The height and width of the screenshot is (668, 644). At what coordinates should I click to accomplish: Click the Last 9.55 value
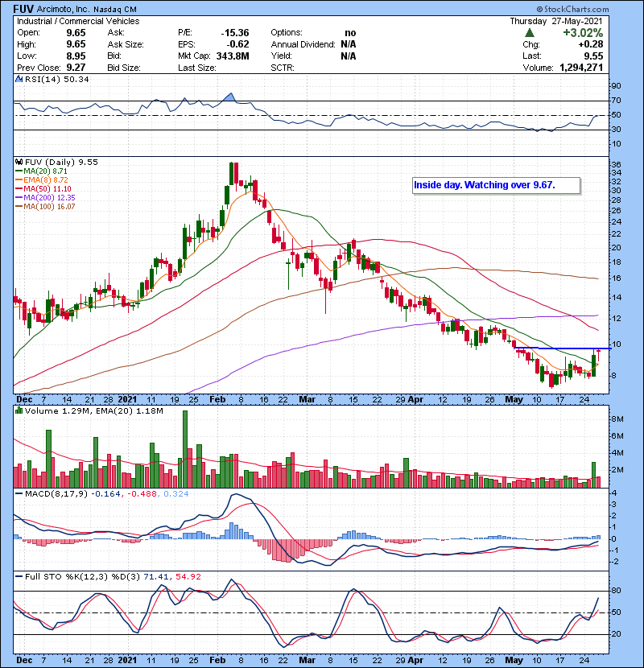point(593,56)
